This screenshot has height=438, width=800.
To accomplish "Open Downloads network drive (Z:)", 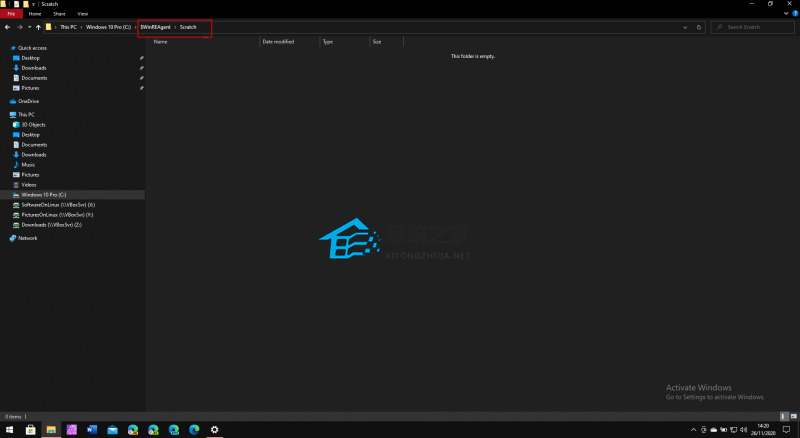I will point(51,225).
